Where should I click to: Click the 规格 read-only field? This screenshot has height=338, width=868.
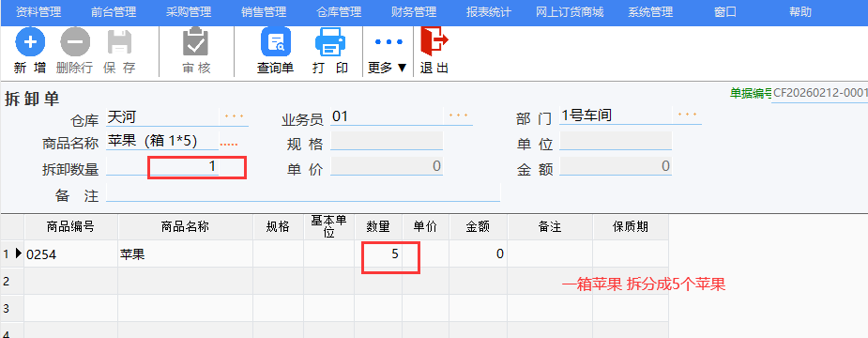387,141
